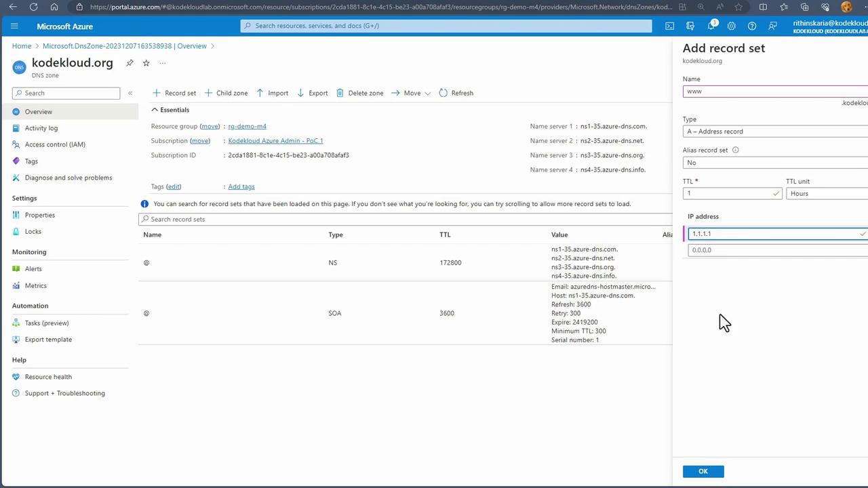Import a zone file

pos(272,93)
